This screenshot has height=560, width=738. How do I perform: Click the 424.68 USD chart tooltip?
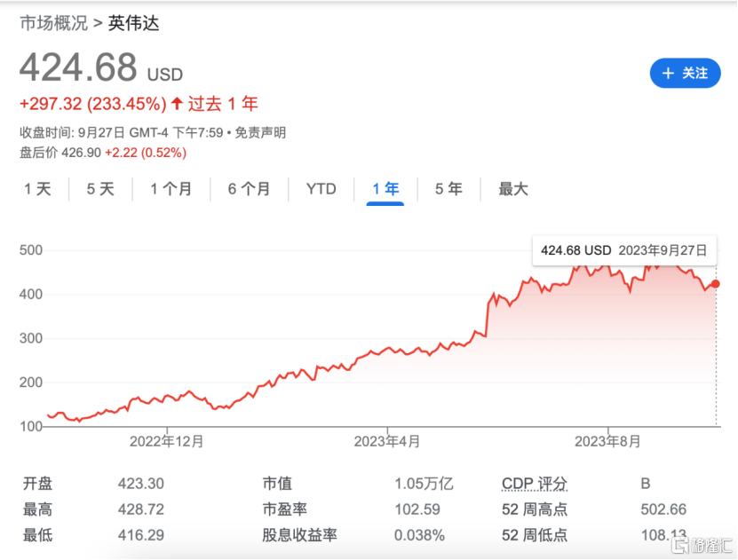(x=624, y=250)
